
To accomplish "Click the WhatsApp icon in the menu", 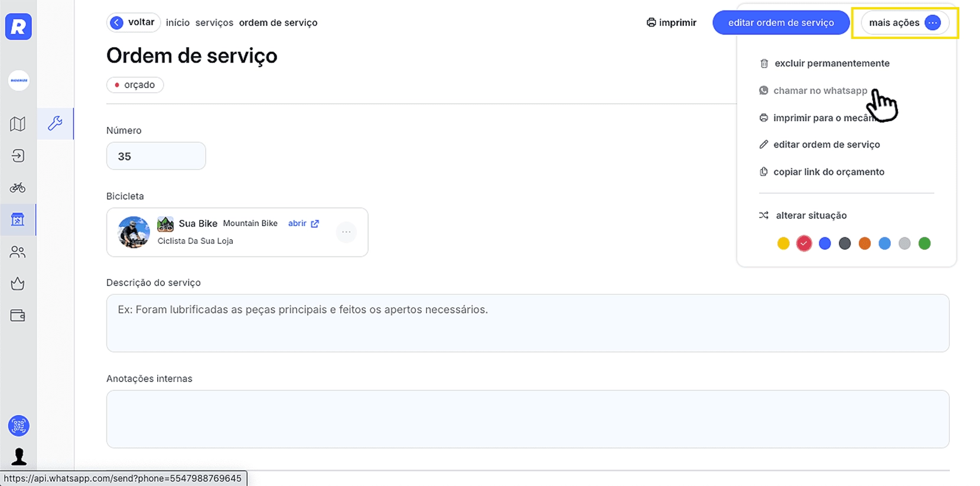I will (x=763, y=90).
